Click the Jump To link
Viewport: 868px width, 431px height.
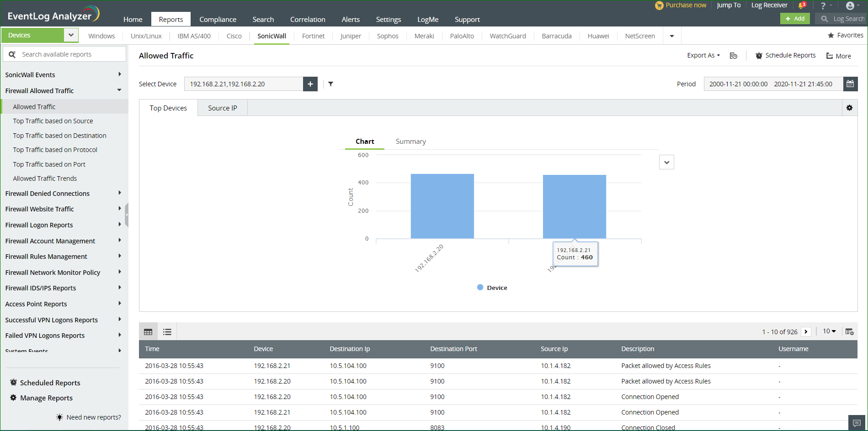[729, 5]
